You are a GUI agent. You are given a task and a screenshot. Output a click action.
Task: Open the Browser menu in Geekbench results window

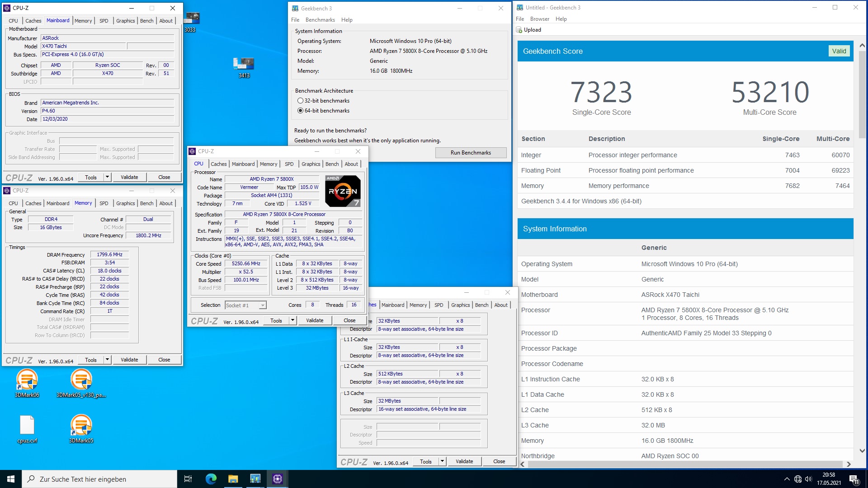click(x=539, y=19)
